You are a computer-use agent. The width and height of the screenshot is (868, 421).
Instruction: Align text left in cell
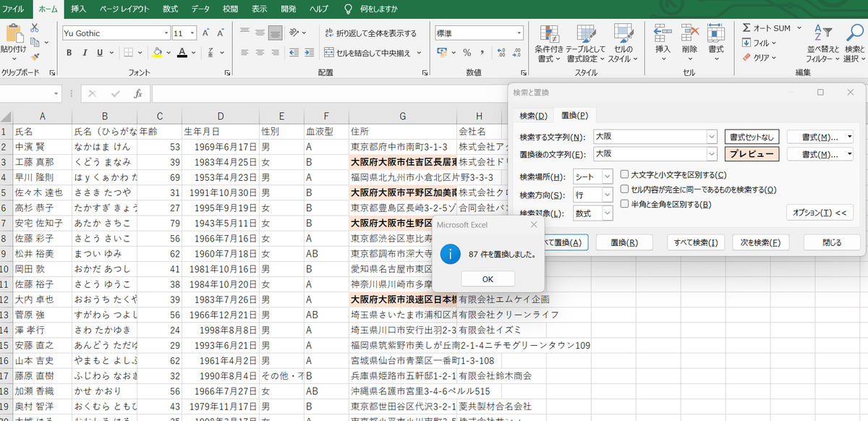coord(244,53)
